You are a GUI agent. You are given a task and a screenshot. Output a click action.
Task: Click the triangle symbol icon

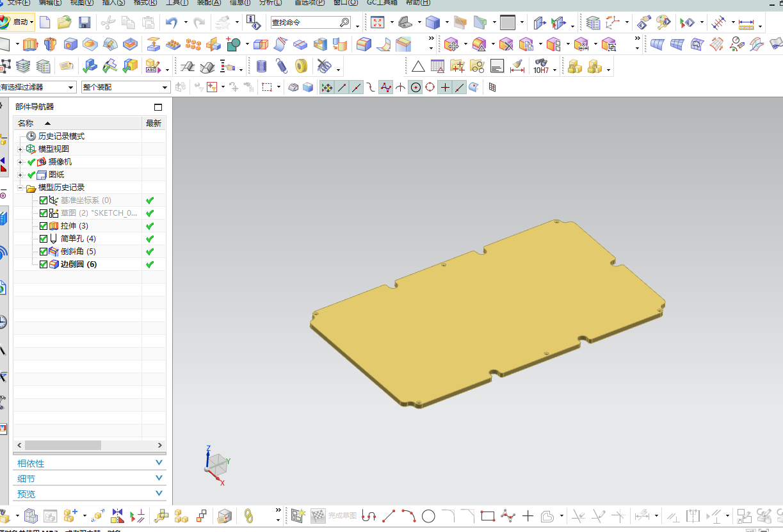[x=418, y=66]
